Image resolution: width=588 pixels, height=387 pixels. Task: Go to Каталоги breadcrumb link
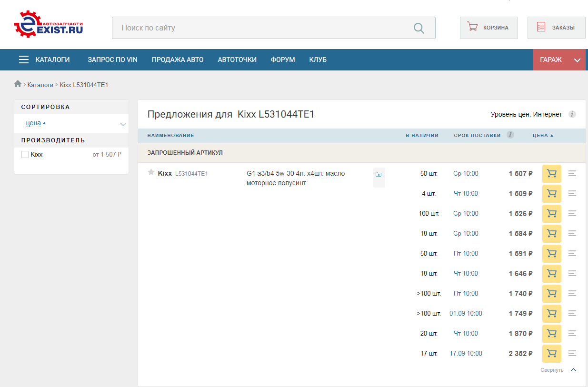tap(40, 85)
